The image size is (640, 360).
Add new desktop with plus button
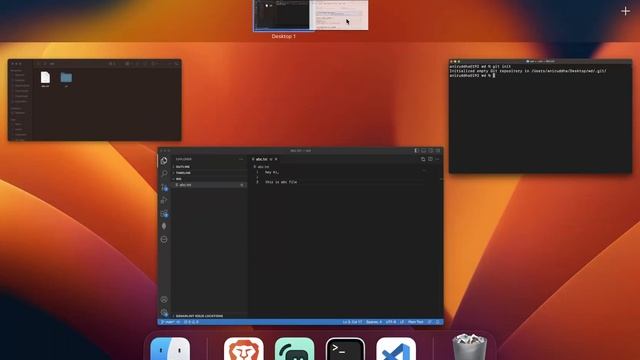tap(625, 11)
